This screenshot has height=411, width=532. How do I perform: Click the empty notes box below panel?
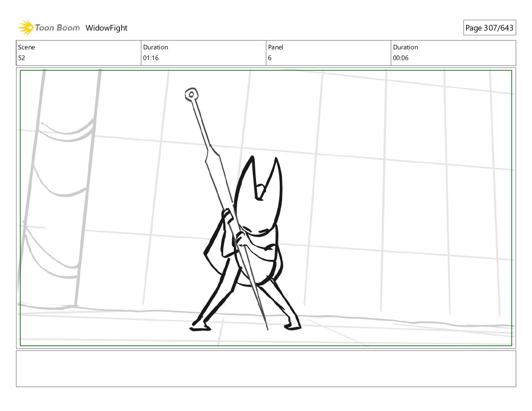coord(266,369)
